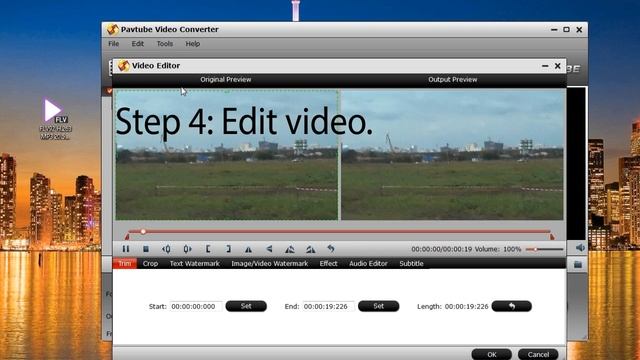Stop the video preview
640x360 pixels.
(146, 249)
